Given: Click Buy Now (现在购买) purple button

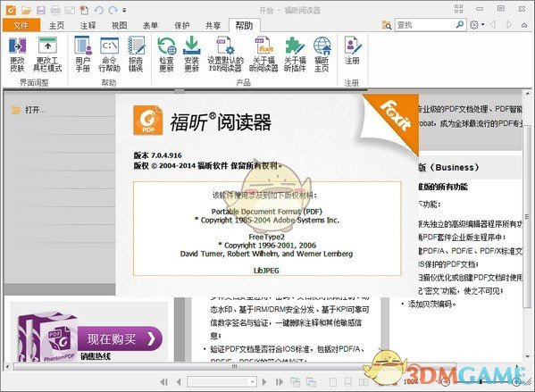Looking at the screenshot, I should (120, 338).
